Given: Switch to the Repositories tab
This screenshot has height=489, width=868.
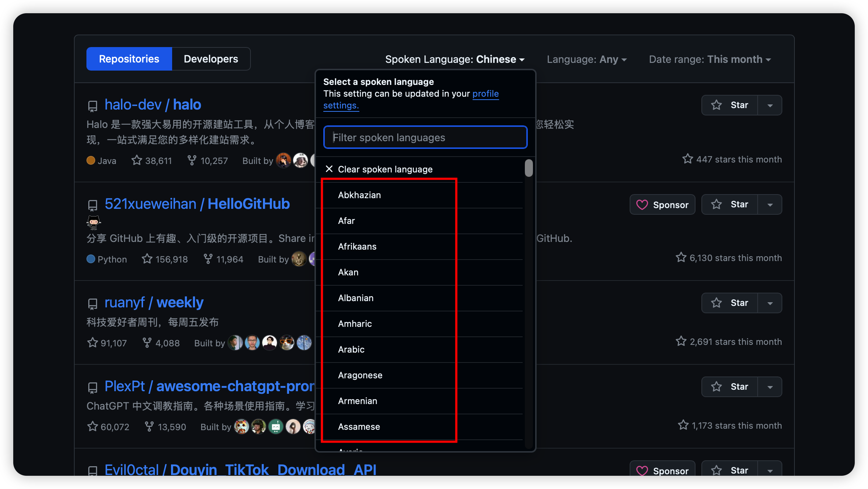Looking at the screenshot, I should (129, 59).
